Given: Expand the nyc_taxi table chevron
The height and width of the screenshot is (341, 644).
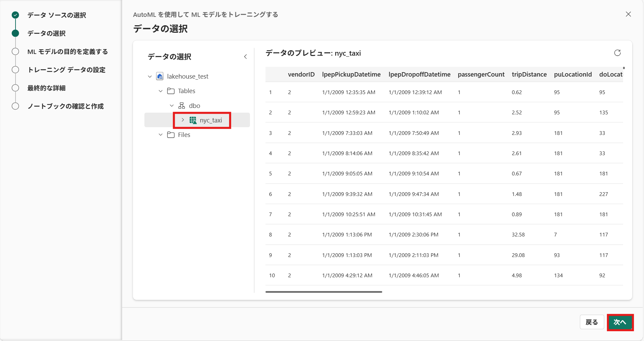Looking at the screenshot, I should point(183,120).
